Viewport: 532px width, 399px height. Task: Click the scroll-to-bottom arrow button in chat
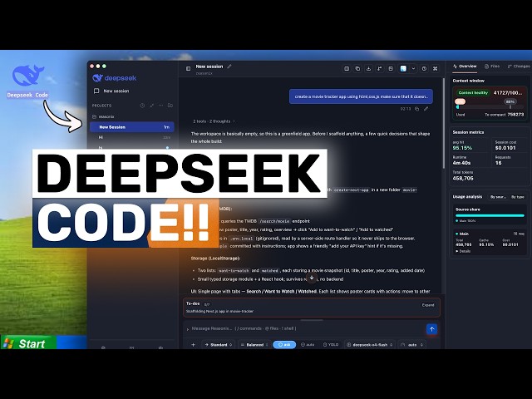tap(312, 278)
